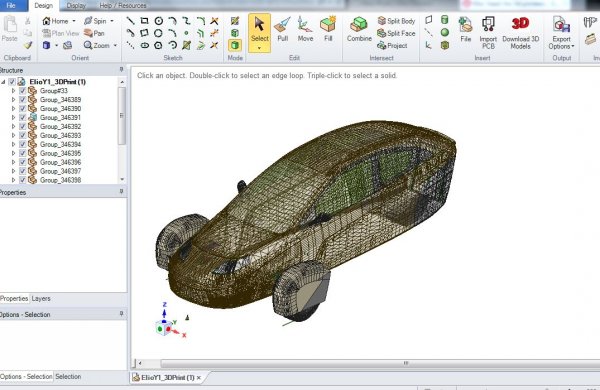600x390 pixels.
Task: Expand the Group#33 tree node
Action: pos(13,91)
